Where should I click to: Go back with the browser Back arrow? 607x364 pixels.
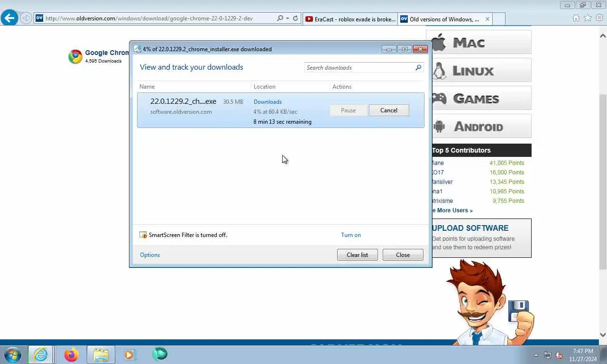point(9,18)
